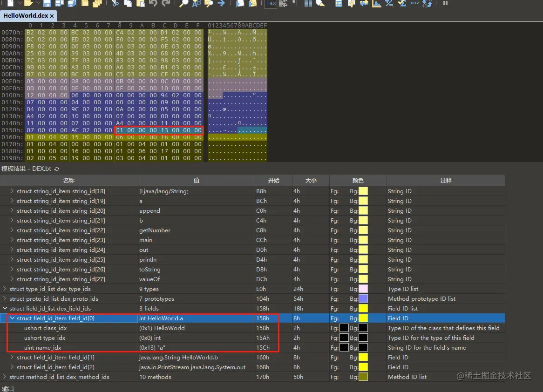Click the Undo arrow icon
Image resolution: width=543 pixels, height=392 pixels.
point(153,3)
